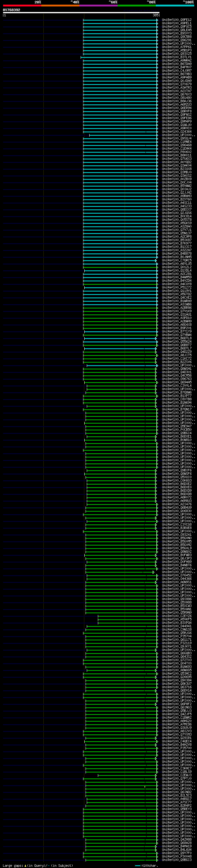Click hit label UniRef100_Q93X25
The width and height of the screenshot is (197, 868).
coord(176,54)
